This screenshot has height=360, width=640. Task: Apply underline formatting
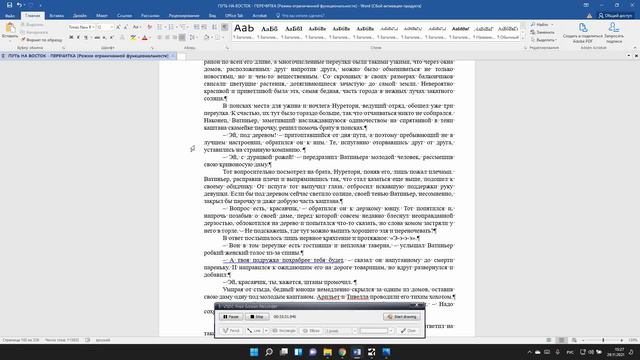point(86,38)
